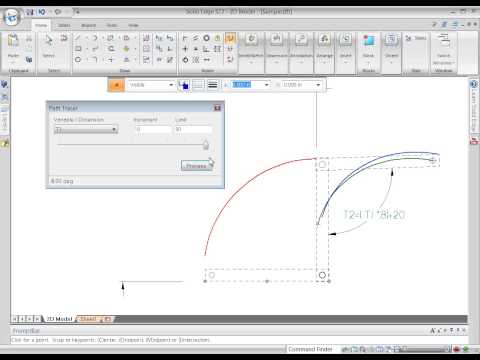Click the Increment field in Path Tracer
Screen dimensions: 480x360
tap(153, 129)
